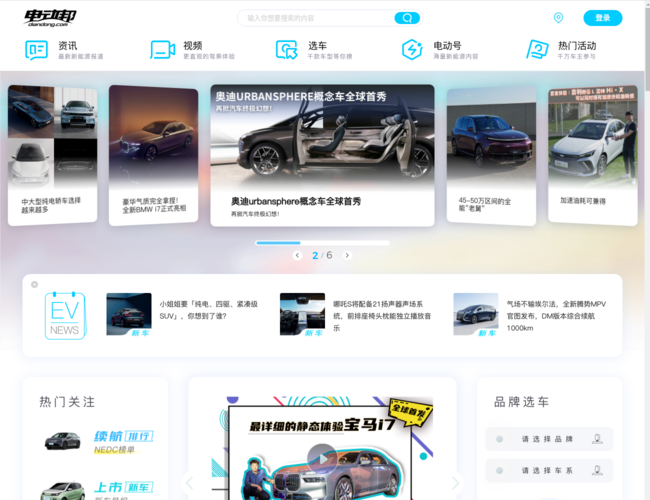Open the location pin icon
Image resolution: width=650 pixels, height=500 pixels.
(558, 18)
